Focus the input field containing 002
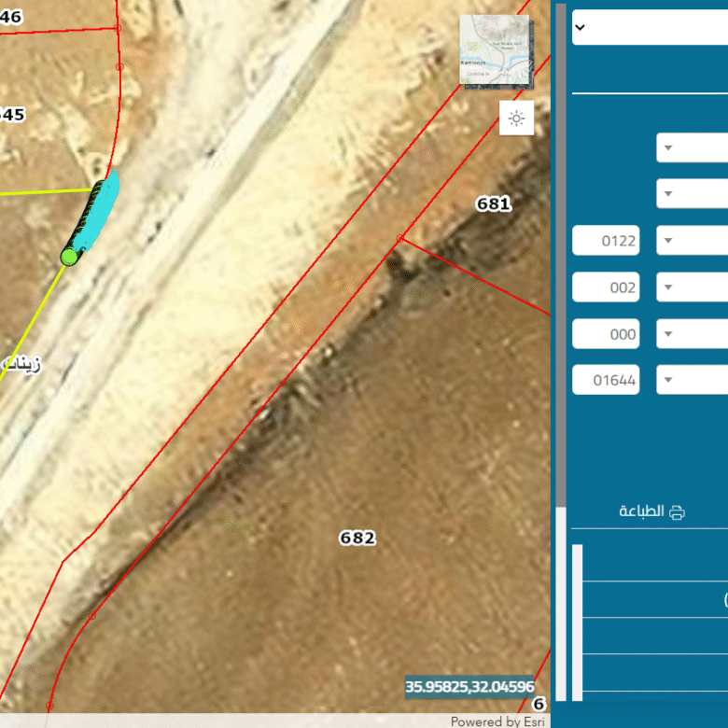 click(x=606, y=287)
